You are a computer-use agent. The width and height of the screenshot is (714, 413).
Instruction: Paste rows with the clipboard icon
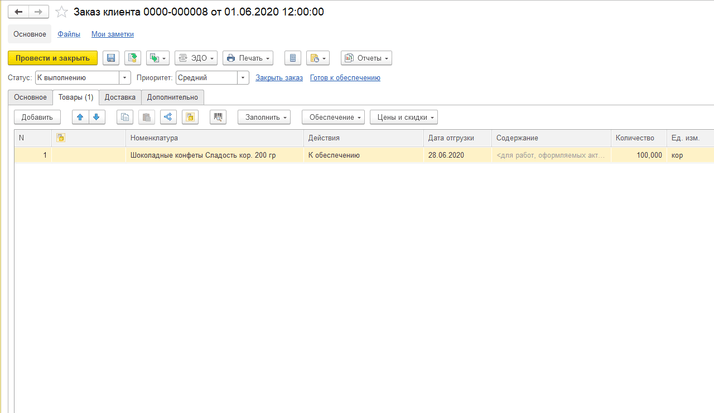(x=147, y=117)
